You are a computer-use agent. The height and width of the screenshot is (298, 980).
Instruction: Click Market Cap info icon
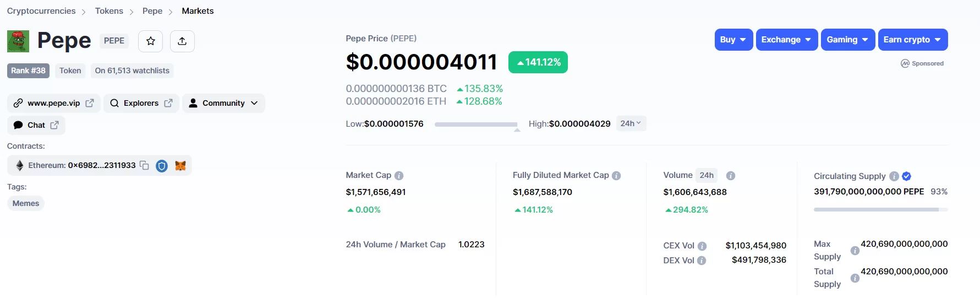click(x=399, y=176)
